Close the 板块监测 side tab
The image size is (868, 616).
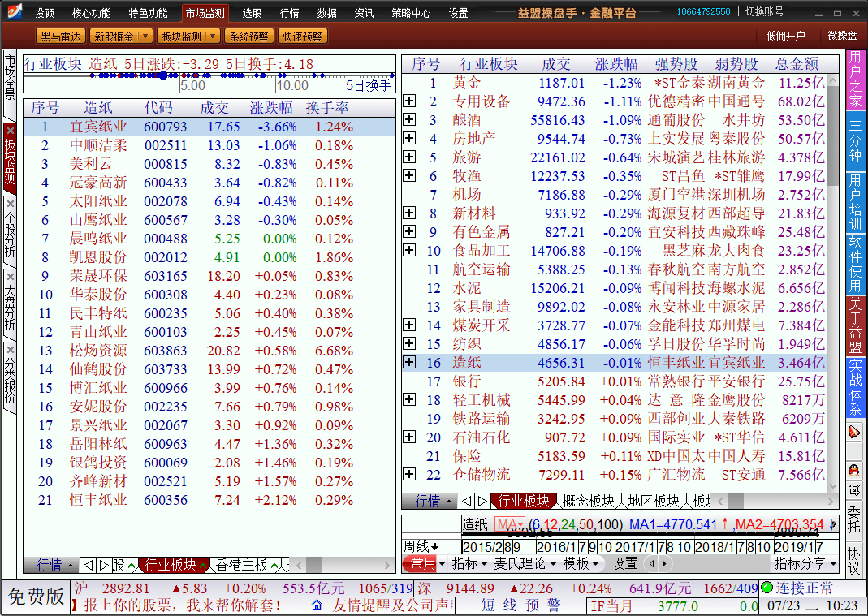point(10,131)
